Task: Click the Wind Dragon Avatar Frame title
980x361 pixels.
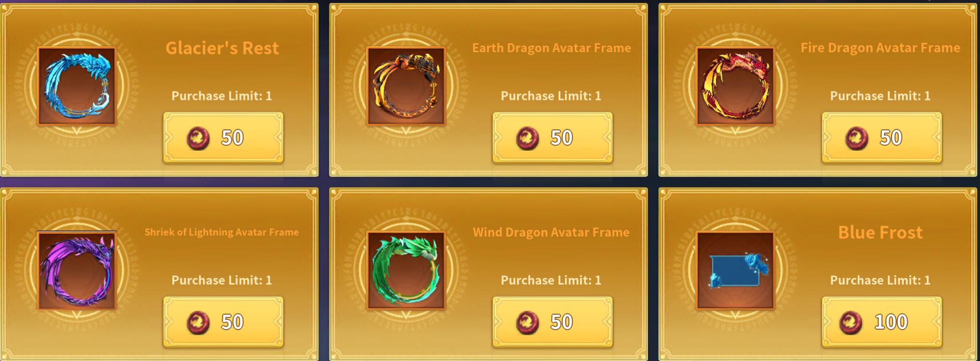Action: coord(551,232)
